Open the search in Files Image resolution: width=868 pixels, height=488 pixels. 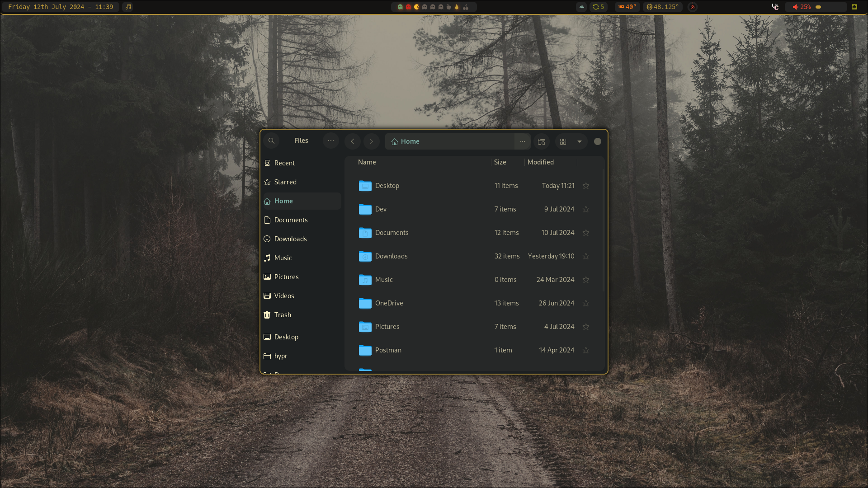tap(271, 141)
